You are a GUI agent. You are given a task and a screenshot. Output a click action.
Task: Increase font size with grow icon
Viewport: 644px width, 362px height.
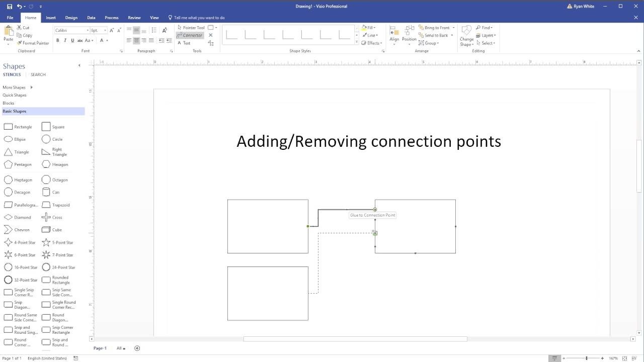112,30
